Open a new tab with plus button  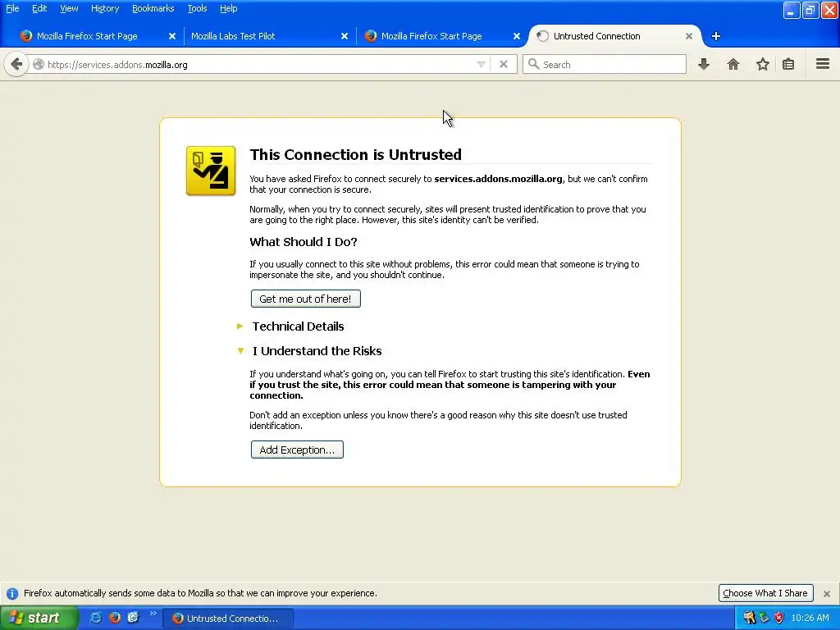(x=716, y=36)
